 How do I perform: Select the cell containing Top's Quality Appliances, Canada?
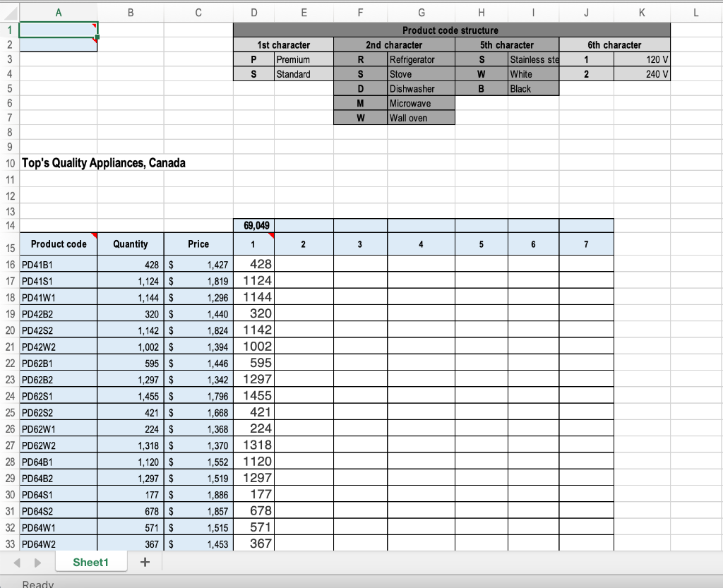[59, 163]
